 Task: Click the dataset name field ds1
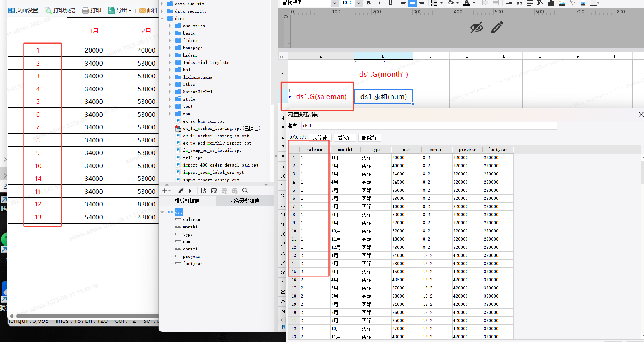click(429, 126)
